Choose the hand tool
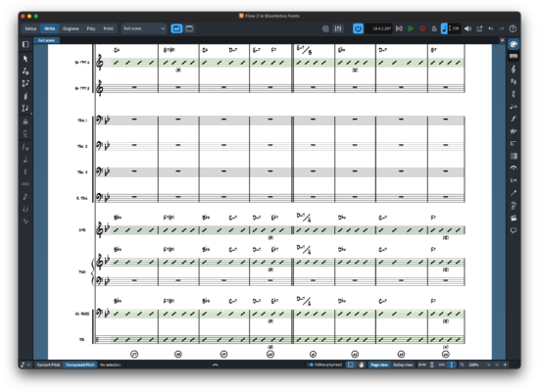 tap(361, 365)
